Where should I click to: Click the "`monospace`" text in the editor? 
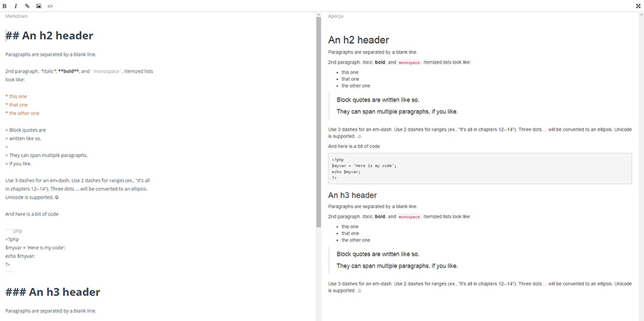click(105, 71)
